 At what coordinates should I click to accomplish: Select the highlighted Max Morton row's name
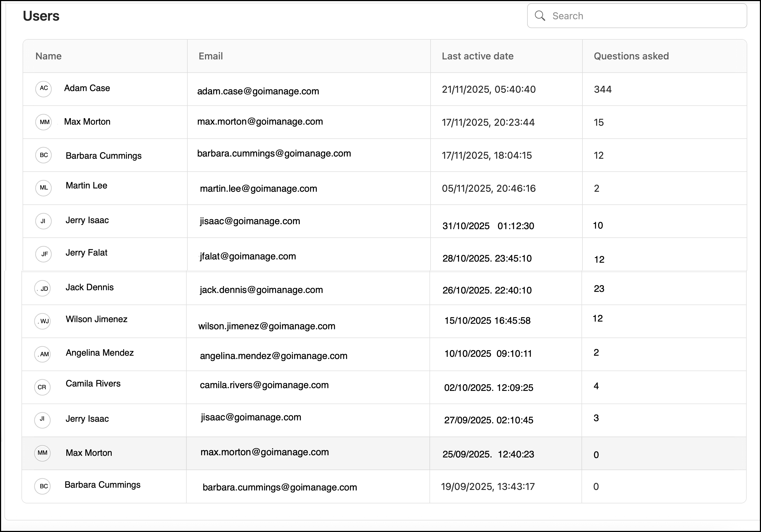click(x=89, y=453)
